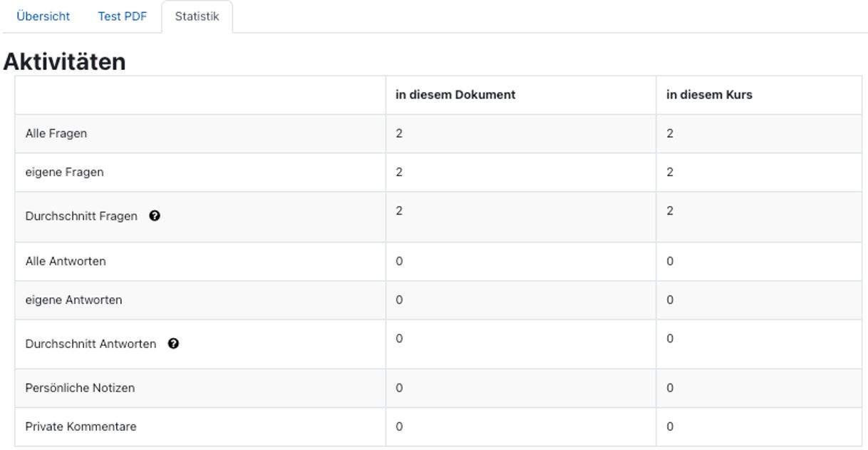Open the Übersicht tab
This screenshot has width=868, height=450.
click(x=43, y=16)
